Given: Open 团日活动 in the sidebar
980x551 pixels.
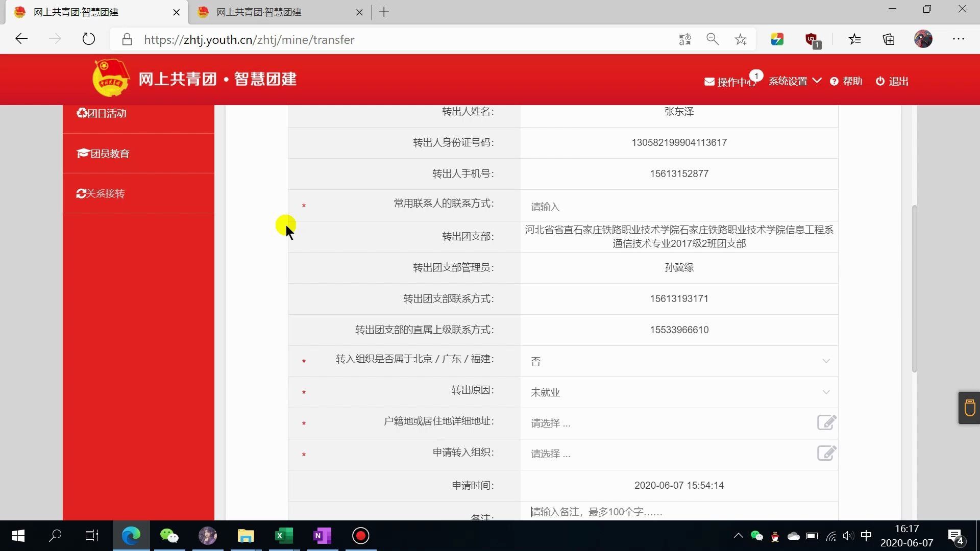Looking at the screenshot, I should click(138, 113).
